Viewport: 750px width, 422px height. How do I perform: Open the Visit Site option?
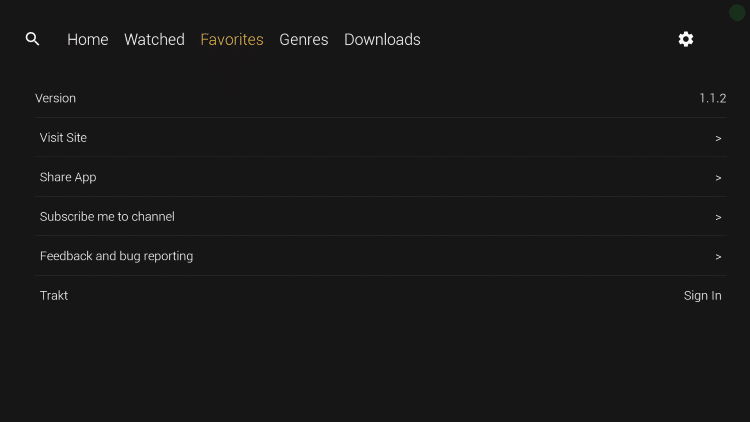63,138
